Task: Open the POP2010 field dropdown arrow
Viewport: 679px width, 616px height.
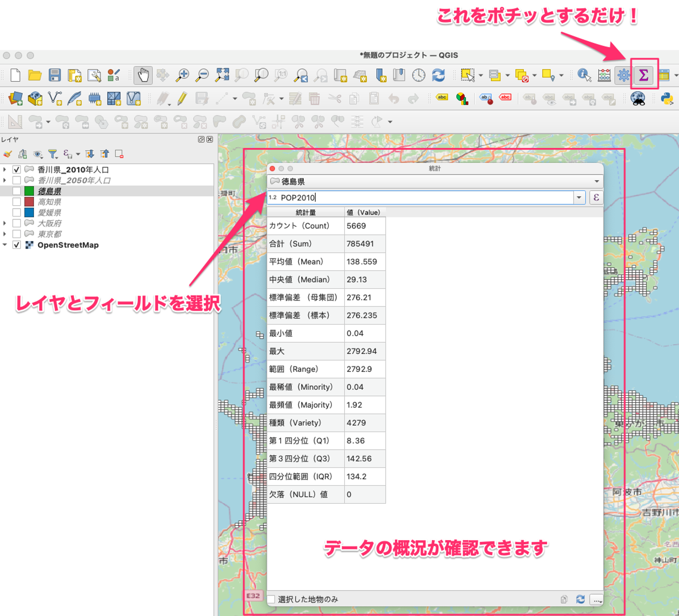Action: [579, 198]
